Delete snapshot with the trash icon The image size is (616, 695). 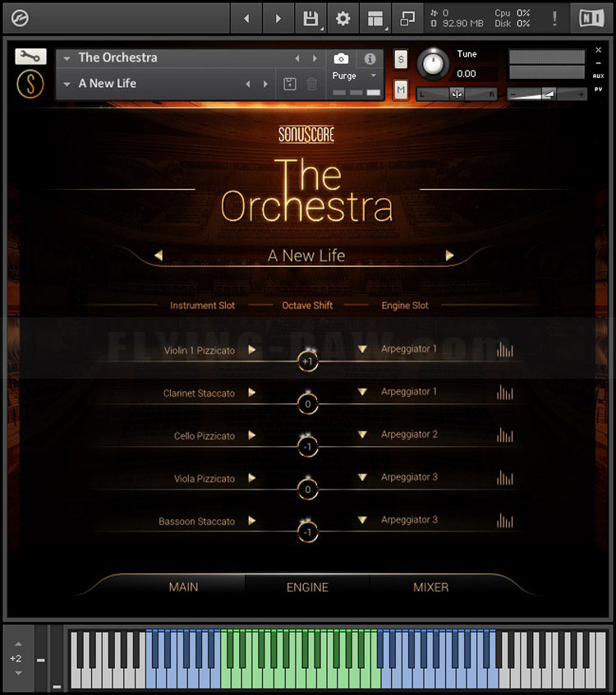point(311,84)
